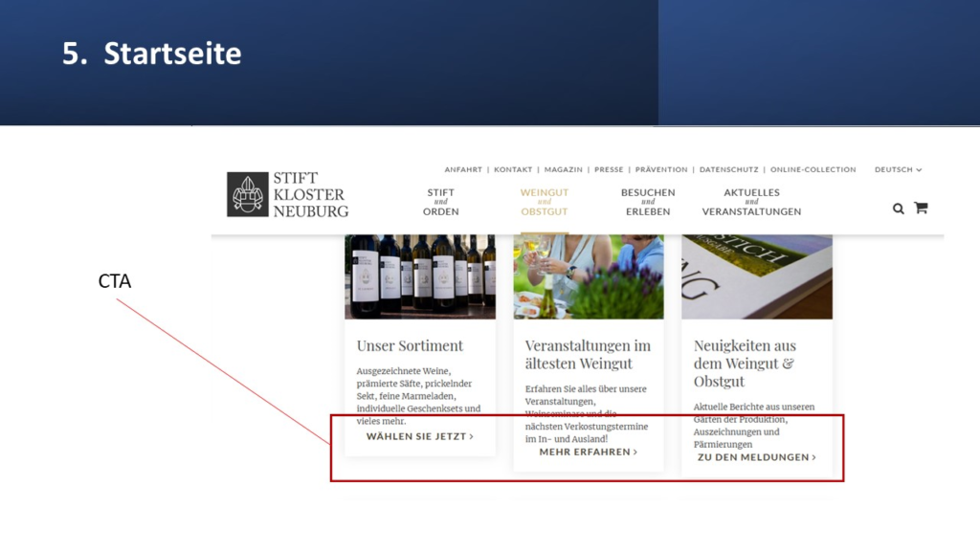The image size is (980, 551).
Task: Open the Besuchen und Erleben menu
Action: pyautogui.click(x=648, y=202)
